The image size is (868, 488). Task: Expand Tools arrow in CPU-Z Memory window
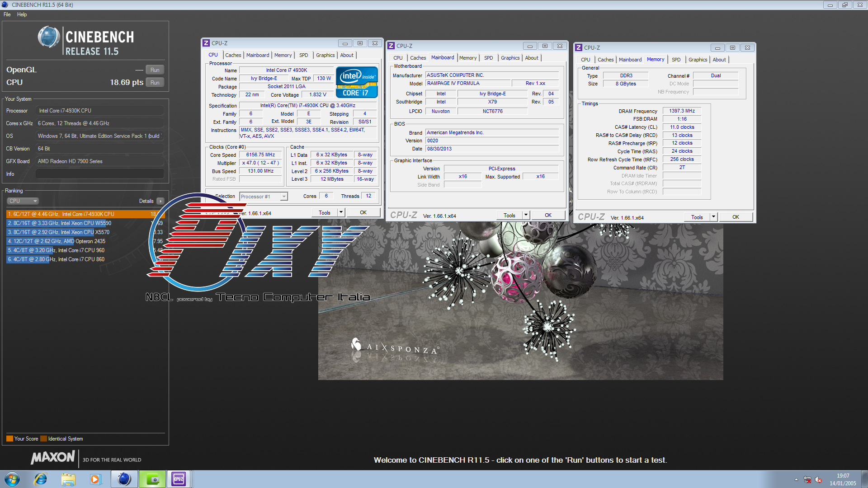pyautogui.click(x=714, y=217)
